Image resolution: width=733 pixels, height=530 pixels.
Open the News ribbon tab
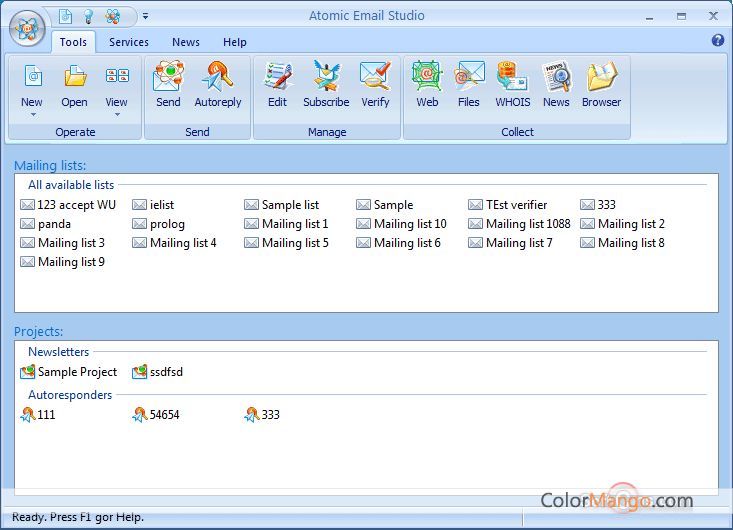point(186,42)
